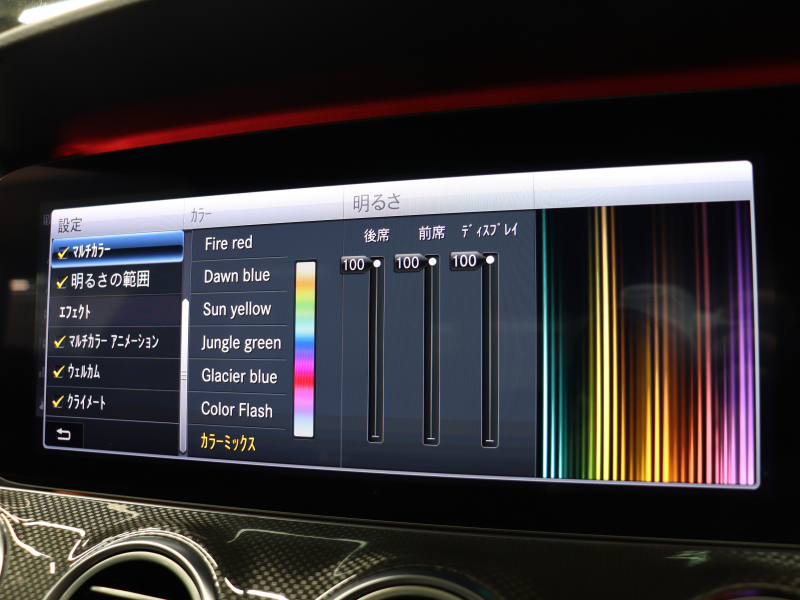This screenshot has width=800, height=600.
Task: Toggle the クライメート checkbox
Action: (58, 402)
